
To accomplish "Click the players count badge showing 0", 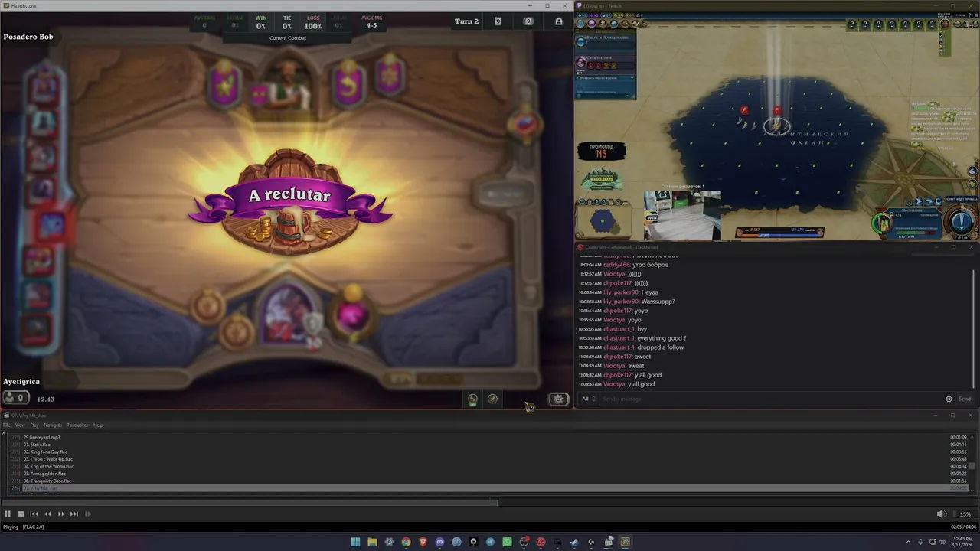I will tap(15, 398).
